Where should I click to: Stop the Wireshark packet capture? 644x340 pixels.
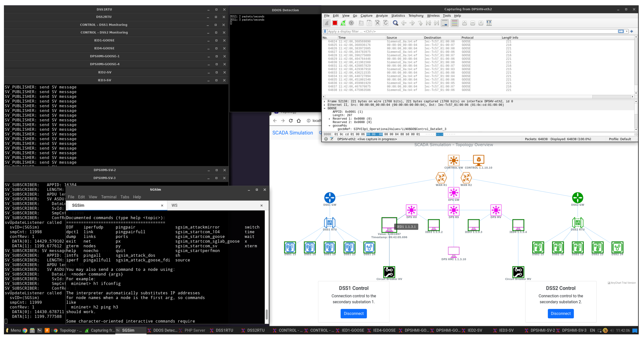tap(335, 23)
